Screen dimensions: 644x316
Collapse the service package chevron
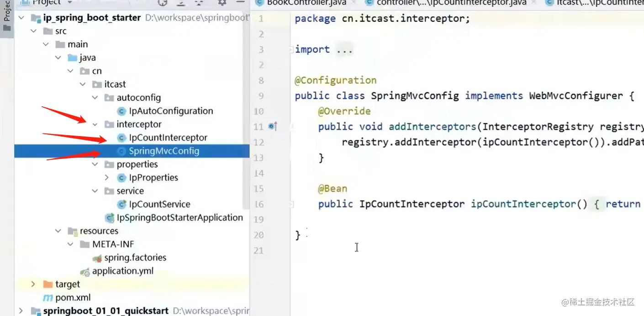(x=95, y=191)
